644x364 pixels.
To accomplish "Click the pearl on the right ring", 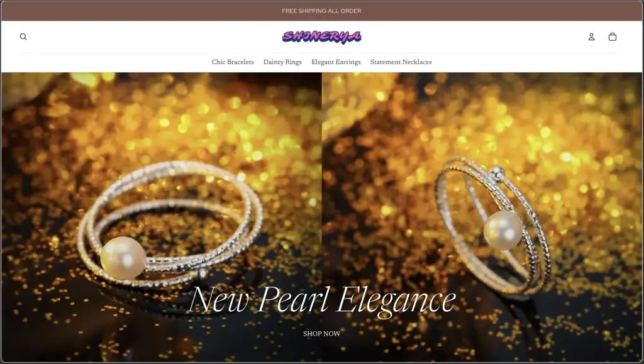I will point(502,230).
